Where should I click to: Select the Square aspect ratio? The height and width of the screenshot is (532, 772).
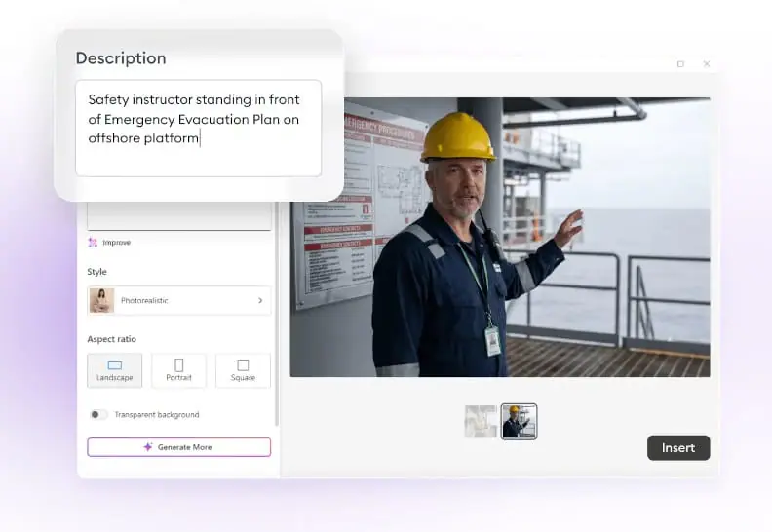[x=243, y=370]
